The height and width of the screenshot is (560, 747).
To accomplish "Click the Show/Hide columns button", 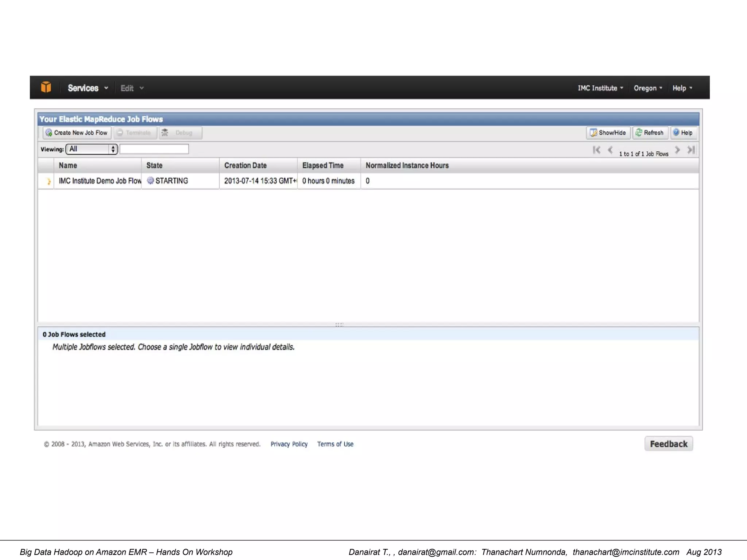I will [608, 133].
